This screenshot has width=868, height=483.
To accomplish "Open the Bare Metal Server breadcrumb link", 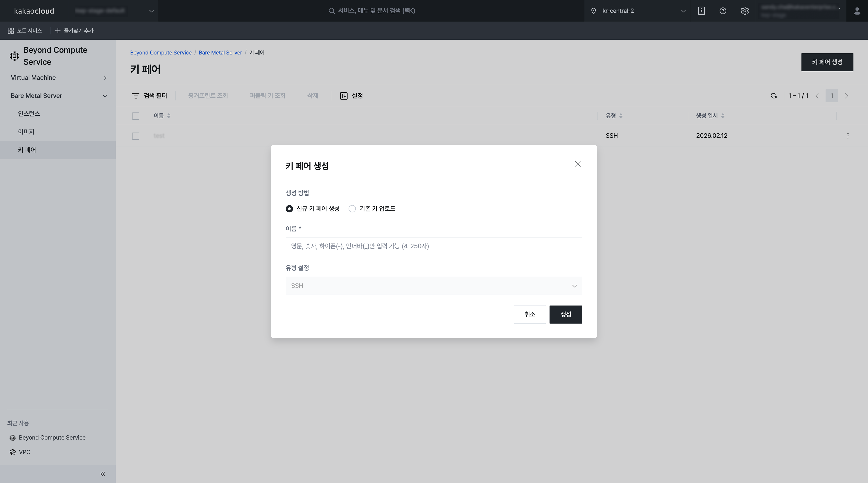I will [220, 53].
